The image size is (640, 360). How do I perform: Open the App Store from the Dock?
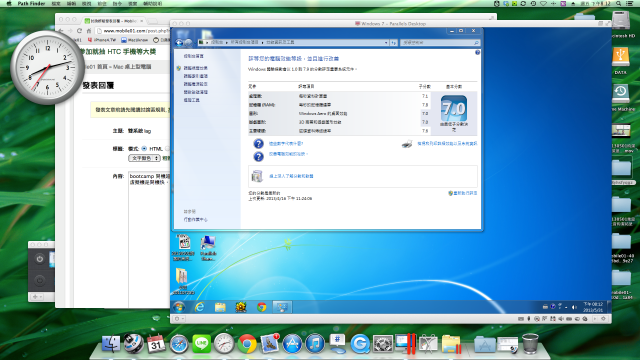coord(292,344)
